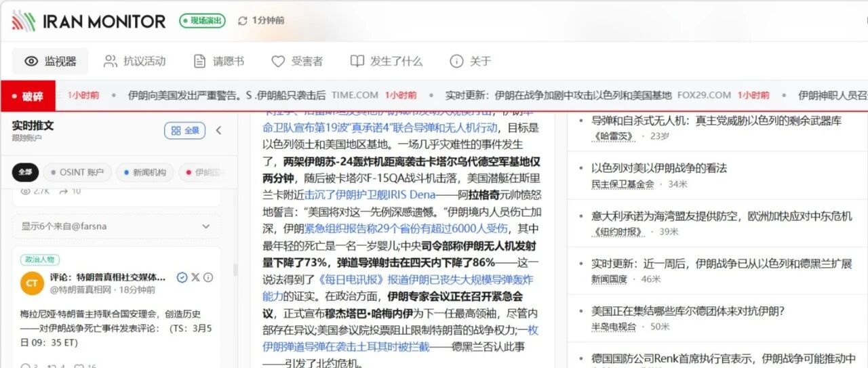This screenshot has width=868, height=368.
Task: Click the views eye icon showing 2.7K
Action: coord(26,191)
